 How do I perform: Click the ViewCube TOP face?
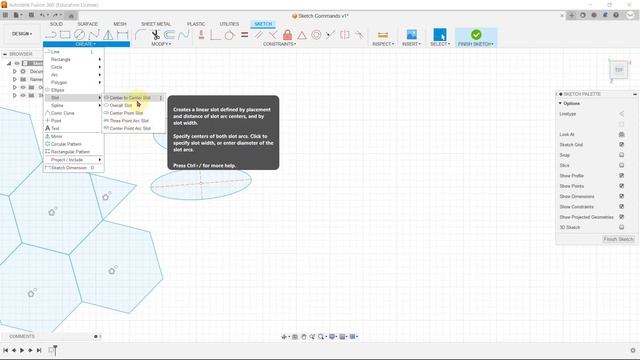tap(619, 70)
